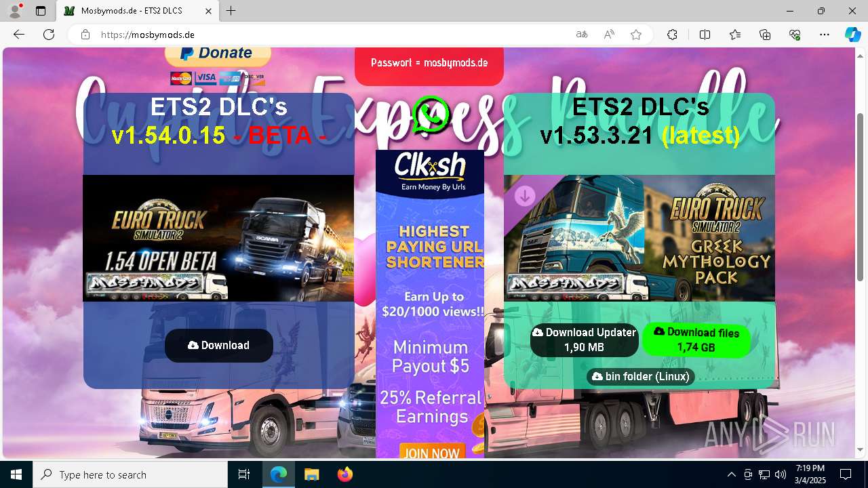Open a new browser tab
Viewport: 868px width, 488px height.
[x=231, y=11]
